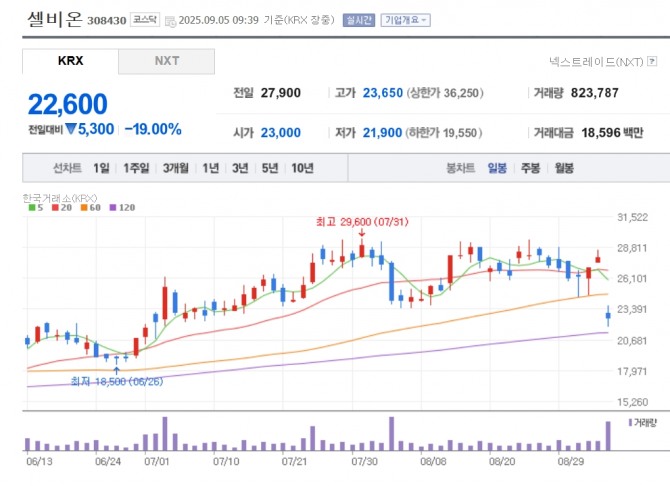Select the 1일 line chart period
The width and height of the screenshot is (670, 486).
click(x=101, y=169)
